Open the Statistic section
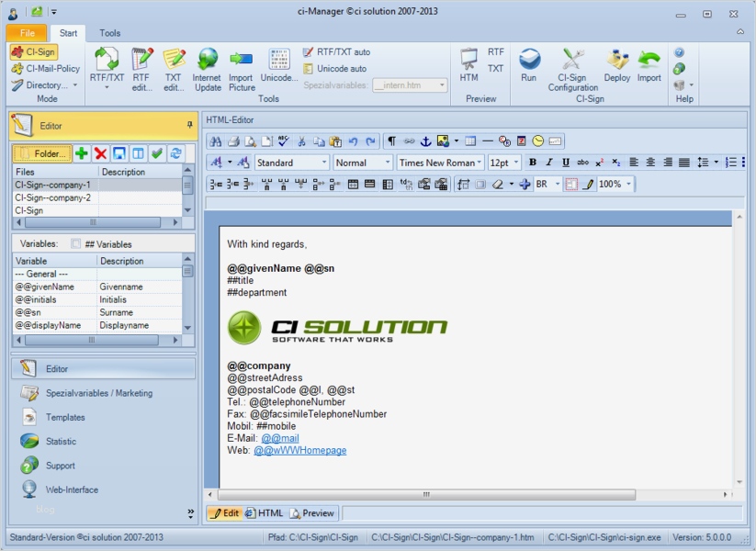Viewport: 756px width, 551px height. pyautogui.click(x=103, y=442)
